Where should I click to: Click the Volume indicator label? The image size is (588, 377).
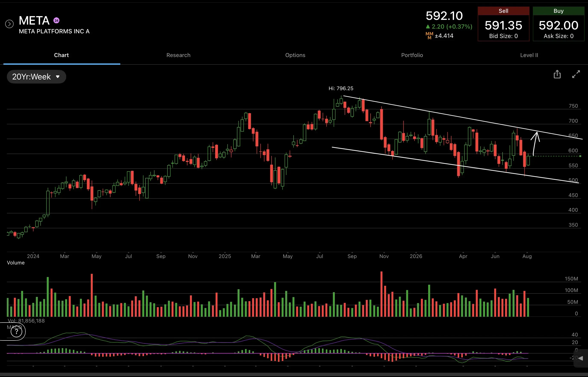point(16,263)
